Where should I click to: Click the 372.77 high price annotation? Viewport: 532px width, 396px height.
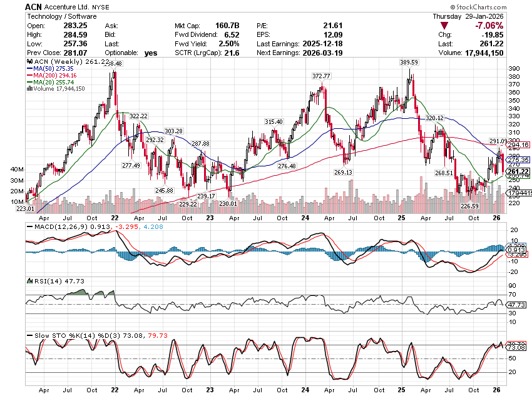pos(321,76)
